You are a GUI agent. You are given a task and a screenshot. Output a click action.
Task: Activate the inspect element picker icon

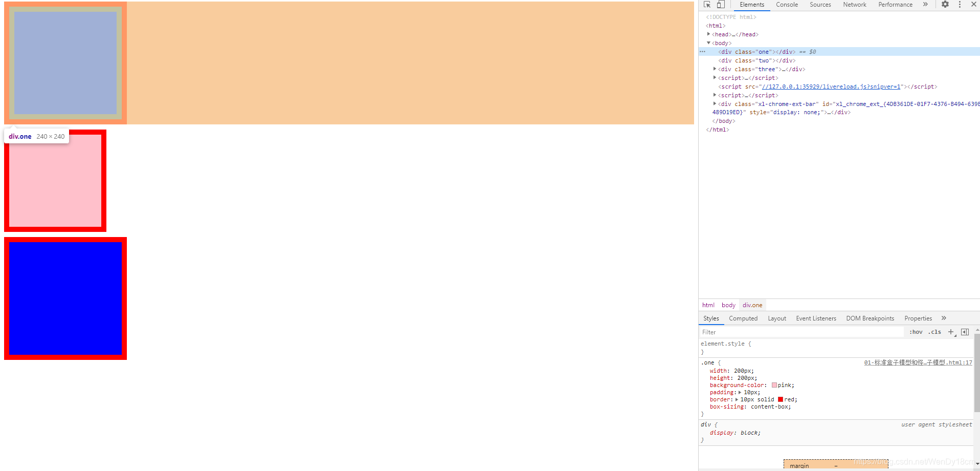pyautogui.click(x=707, y=5)
